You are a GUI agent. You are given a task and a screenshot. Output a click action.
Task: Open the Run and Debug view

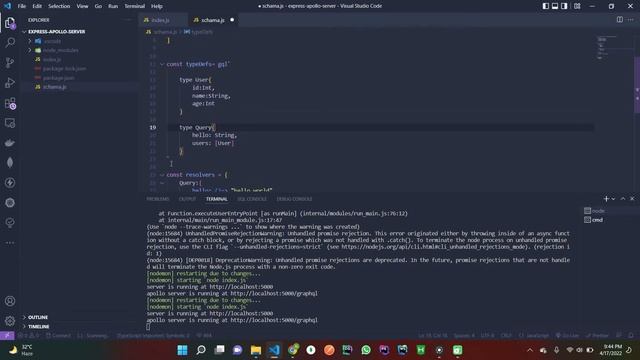10,82
